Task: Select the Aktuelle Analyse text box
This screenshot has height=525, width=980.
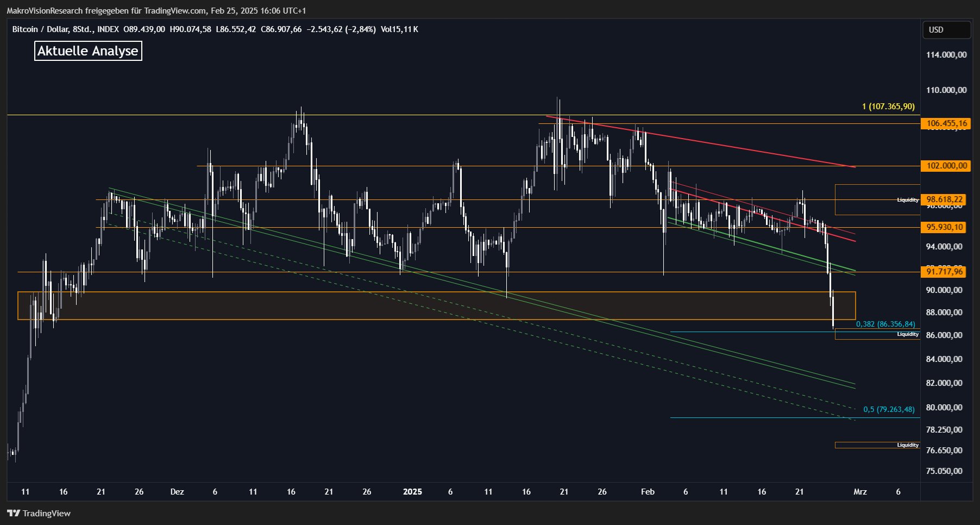Action: tap(88, 51)
